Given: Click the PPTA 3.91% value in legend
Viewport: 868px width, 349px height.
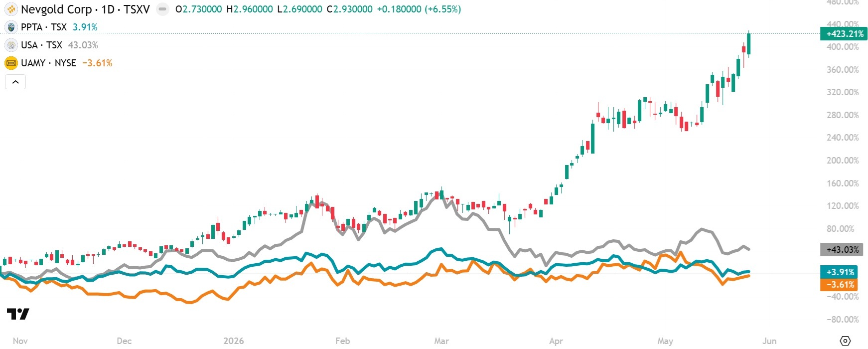Looking at the screenshot, I should [x=85, y=27].
